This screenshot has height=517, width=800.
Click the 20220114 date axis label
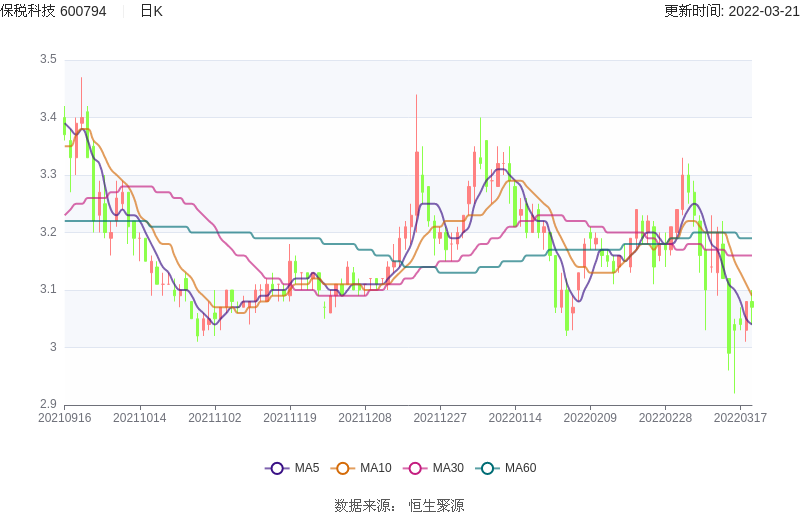click(x=514, y=418)
